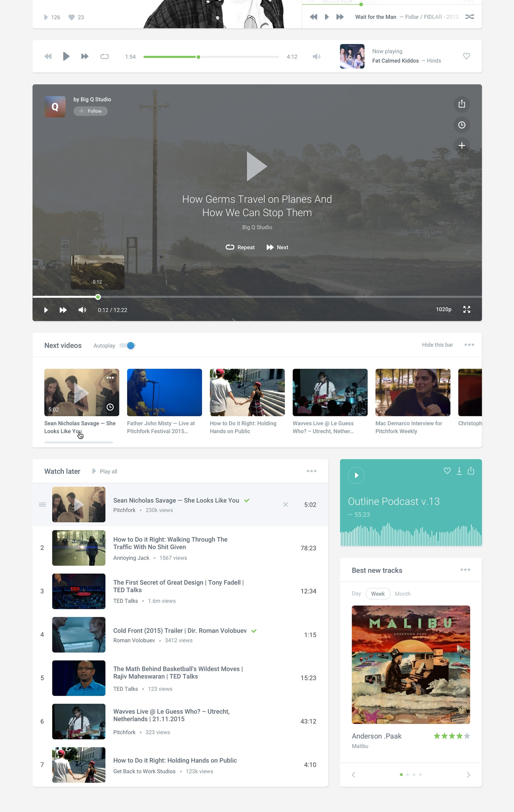Enter fullscreen mode on the video player
This screenshot has height=812, width=514.
coord(467,309)
